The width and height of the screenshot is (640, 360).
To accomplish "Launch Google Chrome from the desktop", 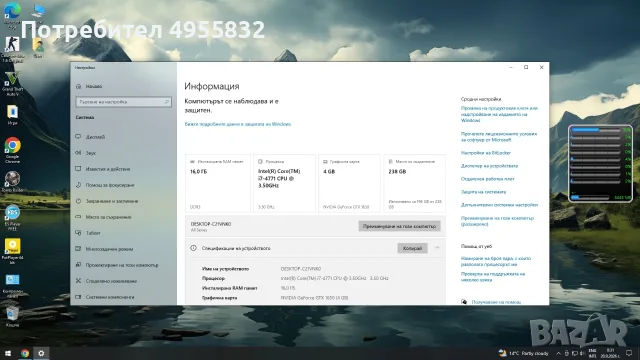I will pyautogui.click(x=12, y=146).
